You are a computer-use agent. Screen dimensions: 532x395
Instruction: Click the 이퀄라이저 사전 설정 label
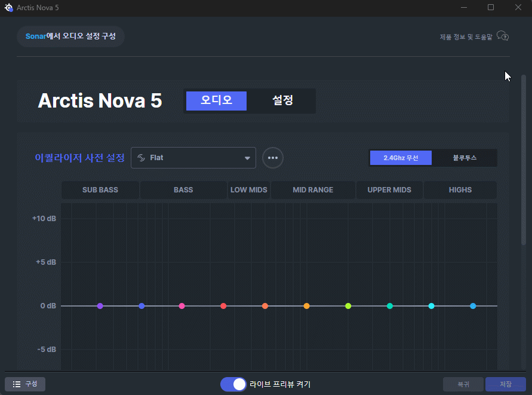point(80,158)
